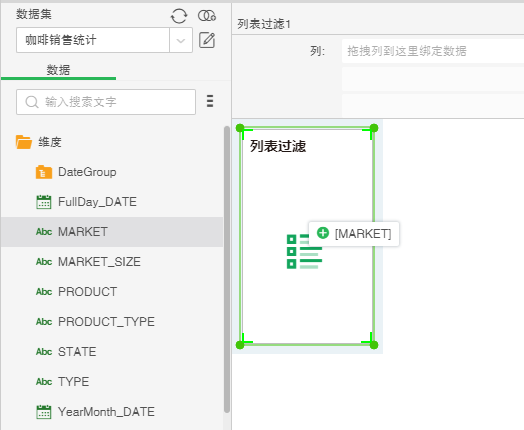Select the STATE field
Screen dimensions: 524x430
click(x=112, y=352)
